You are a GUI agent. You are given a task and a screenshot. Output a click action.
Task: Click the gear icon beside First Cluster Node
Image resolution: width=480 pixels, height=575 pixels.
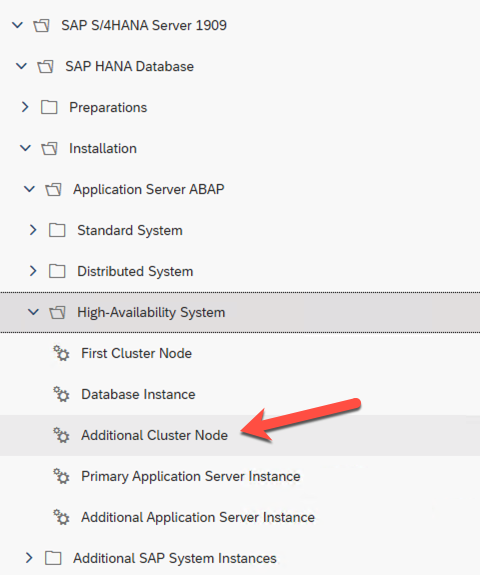(x=61, y=353)
